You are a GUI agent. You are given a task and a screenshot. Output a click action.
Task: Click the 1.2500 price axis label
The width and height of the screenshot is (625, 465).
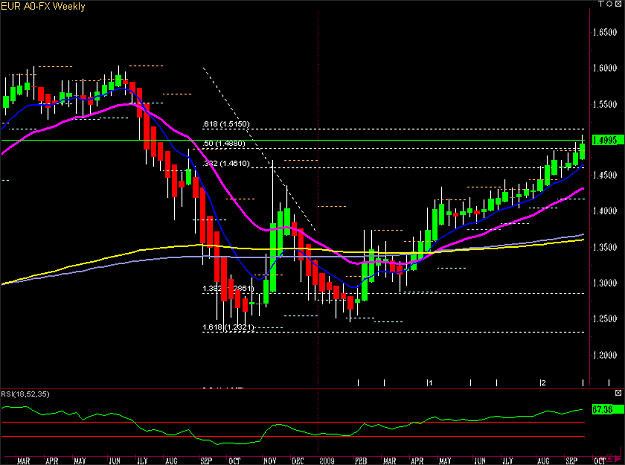pyautogui.click(x=605, y=319)
